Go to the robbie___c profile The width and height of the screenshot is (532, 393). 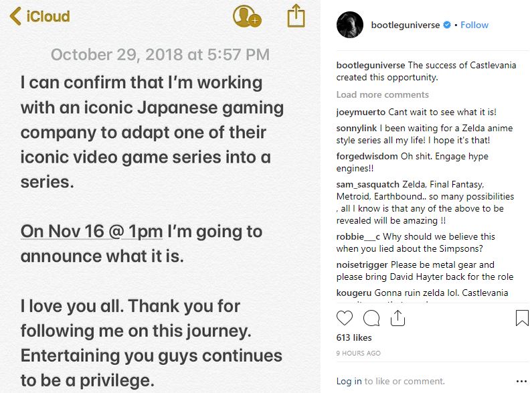point(357,236)
